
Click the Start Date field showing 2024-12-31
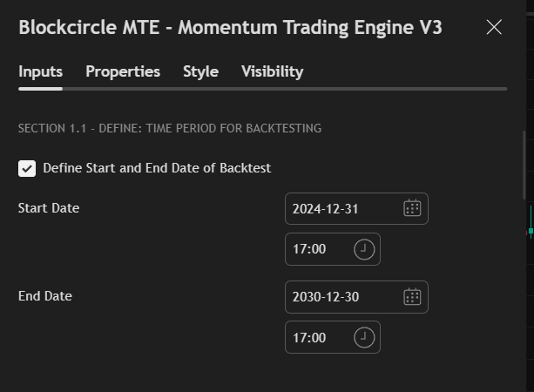coord(340,209)
